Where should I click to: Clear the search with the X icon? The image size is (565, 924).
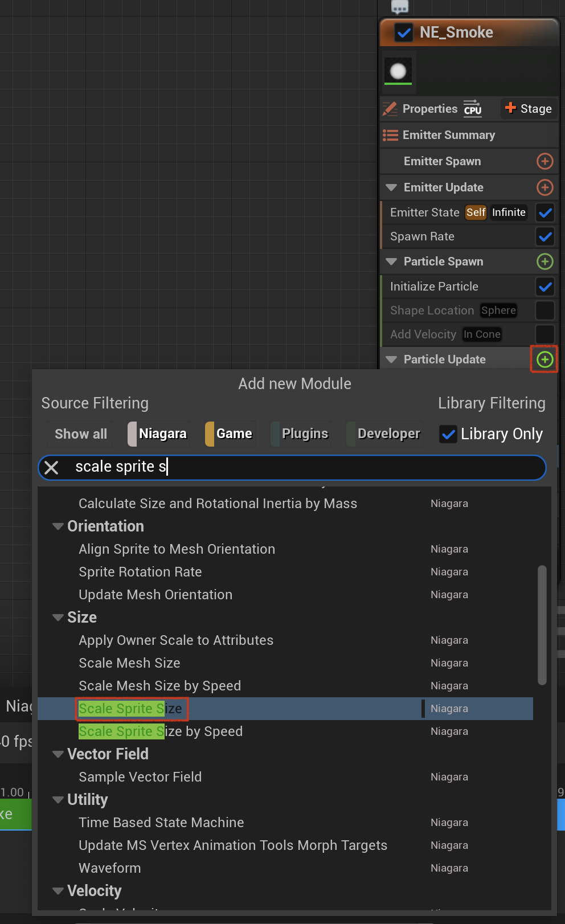(x=51, y=468)
